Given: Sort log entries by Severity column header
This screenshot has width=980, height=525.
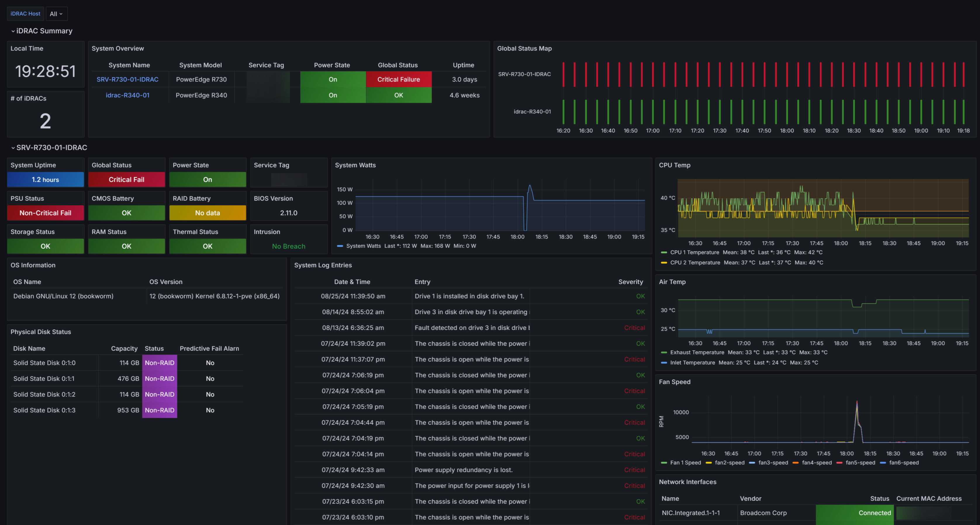Looking at the screenshot, I should pyautogui.click(x=630, y=282).
